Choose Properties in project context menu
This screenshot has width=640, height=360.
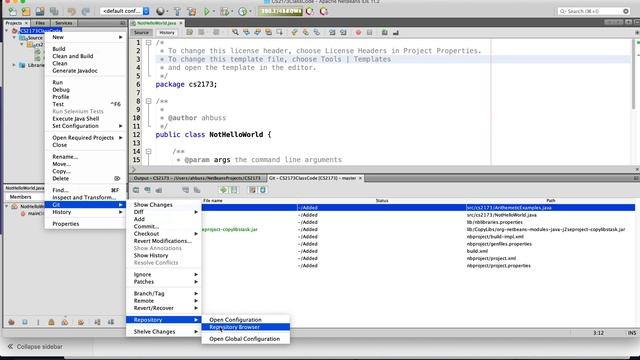(x=66, y=224)
